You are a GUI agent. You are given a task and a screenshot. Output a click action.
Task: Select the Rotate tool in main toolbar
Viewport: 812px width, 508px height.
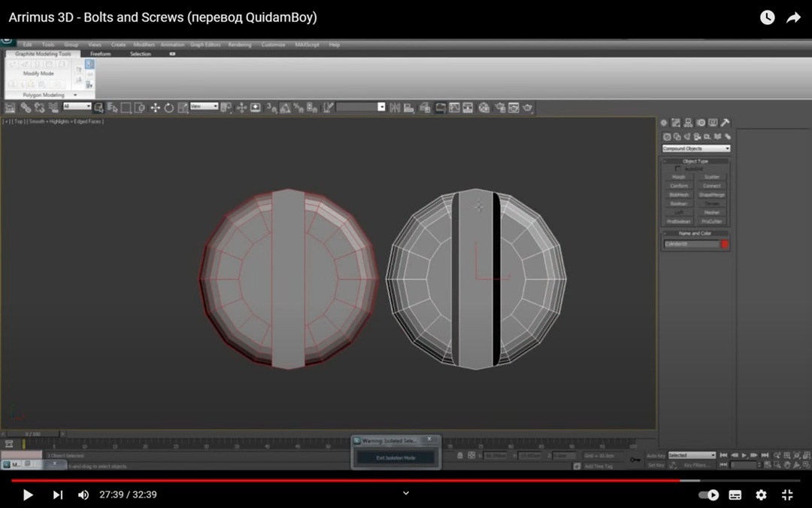(x=169, y=108)
